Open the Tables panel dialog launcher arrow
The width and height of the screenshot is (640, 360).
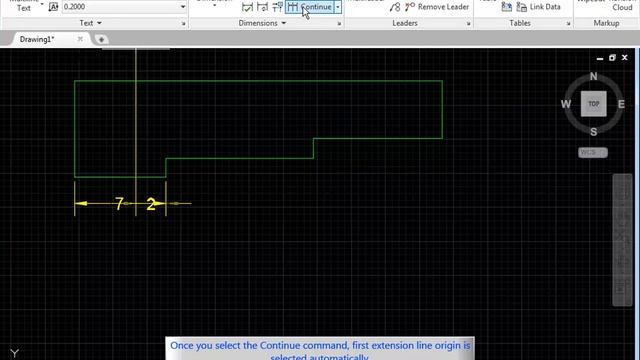point(568,24)
